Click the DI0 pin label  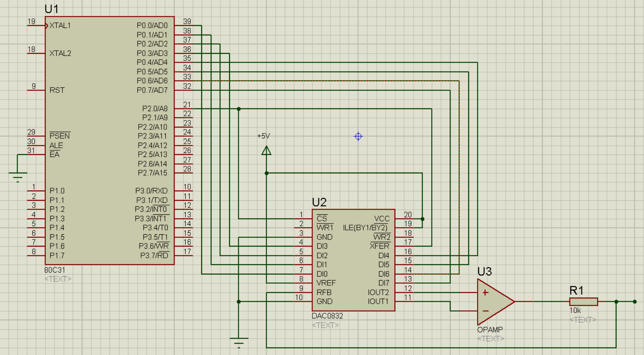click(322, 274)
